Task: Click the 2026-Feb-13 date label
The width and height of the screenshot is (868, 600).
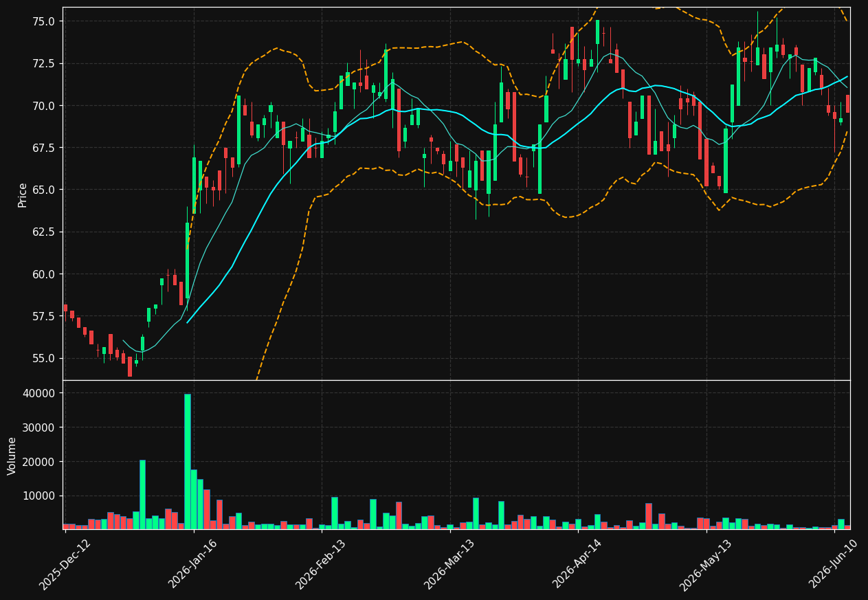Action: click(321, 564)
